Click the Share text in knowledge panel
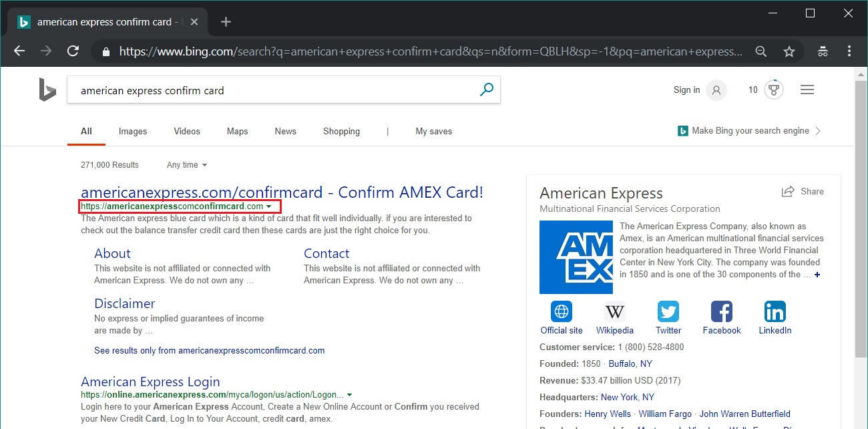The image size is (868, 429). pos(812,192)
